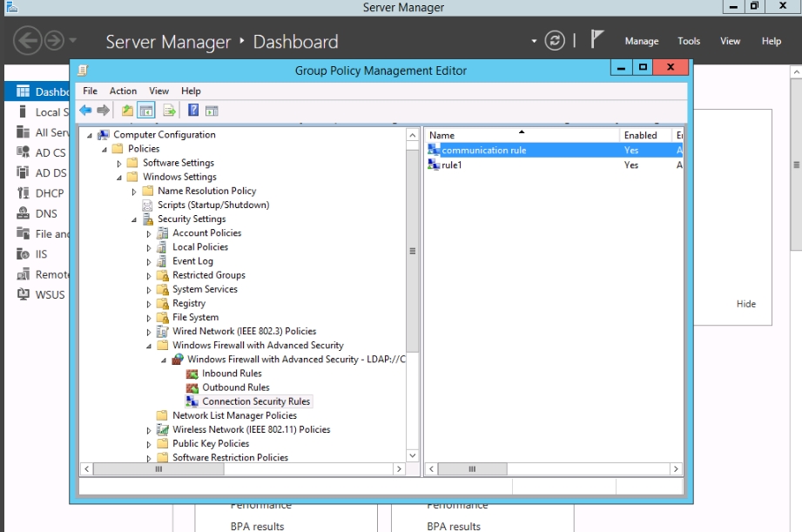Open the Manage menu in Server Manager

642,41
